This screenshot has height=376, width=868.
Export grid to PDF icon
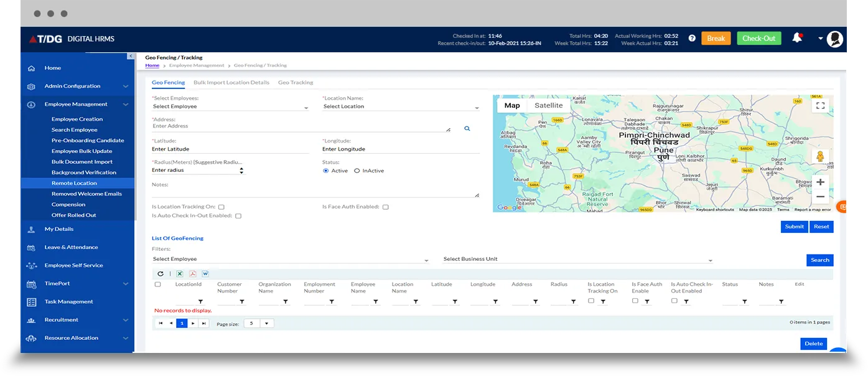pyautogui.click(x=192, y=273)
